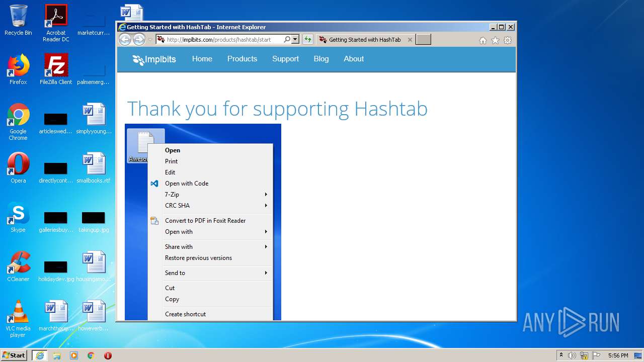
Task: Open Support page in site navigation
Action: pyautogui.click(x=285, y=59)
